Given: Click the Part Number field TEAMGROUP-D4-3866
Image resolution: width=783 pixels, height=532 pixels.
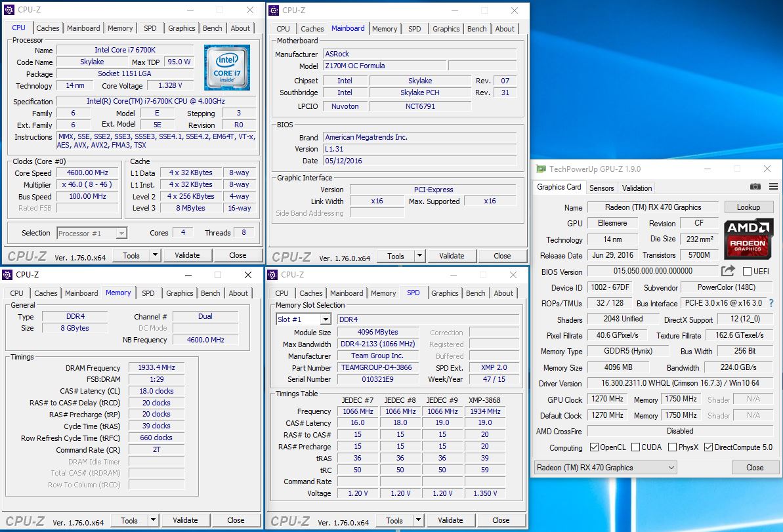Looking at the screenshot, I should (x=377, y=367).
